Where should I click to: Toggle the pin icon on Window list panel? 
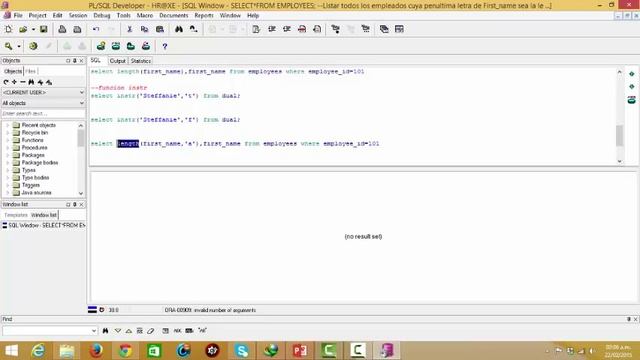click(x=75, y=204)
